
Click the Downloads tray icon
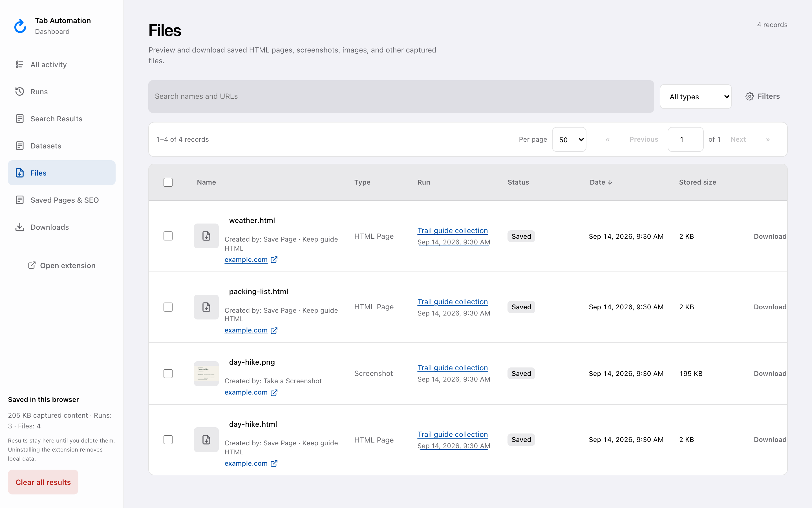19,227
